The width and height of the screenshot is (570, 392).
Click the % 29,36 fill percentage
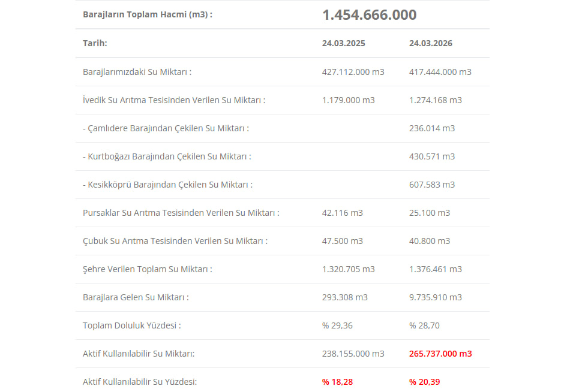pos(337,325)
